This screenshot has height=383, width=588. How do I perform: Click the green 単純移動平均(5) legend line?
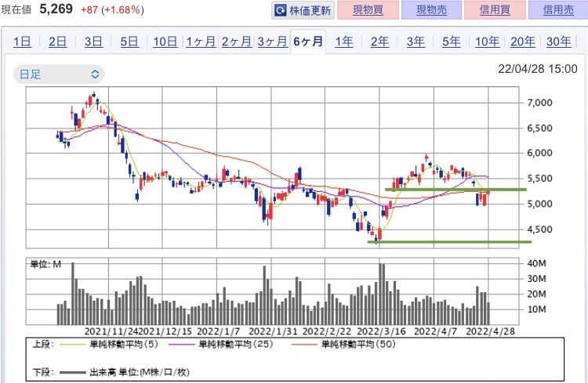pos(73,344)
